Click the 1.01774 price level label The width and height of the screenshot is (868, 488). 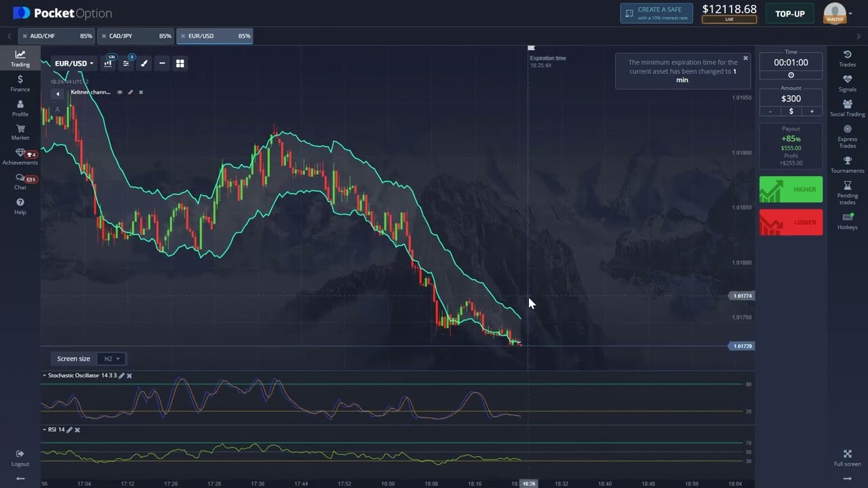click(x=742, y=296)
